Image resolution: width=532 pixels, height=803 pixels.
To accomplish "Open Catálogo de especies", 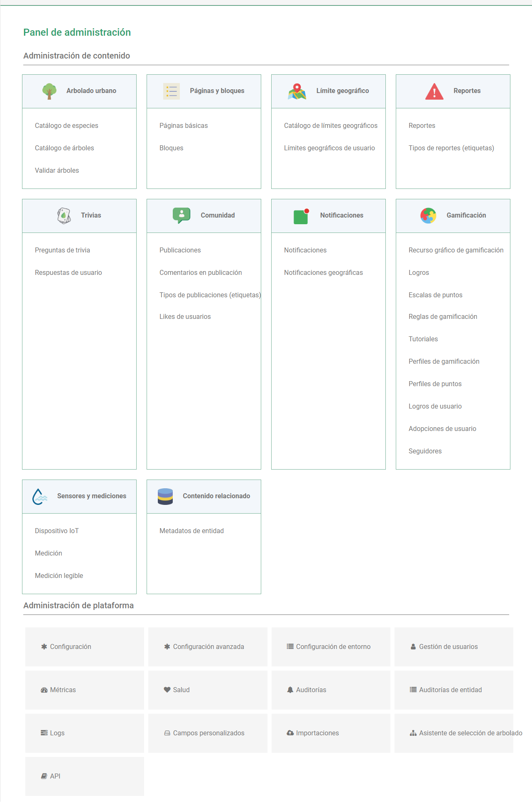I will tap(66, 125).
